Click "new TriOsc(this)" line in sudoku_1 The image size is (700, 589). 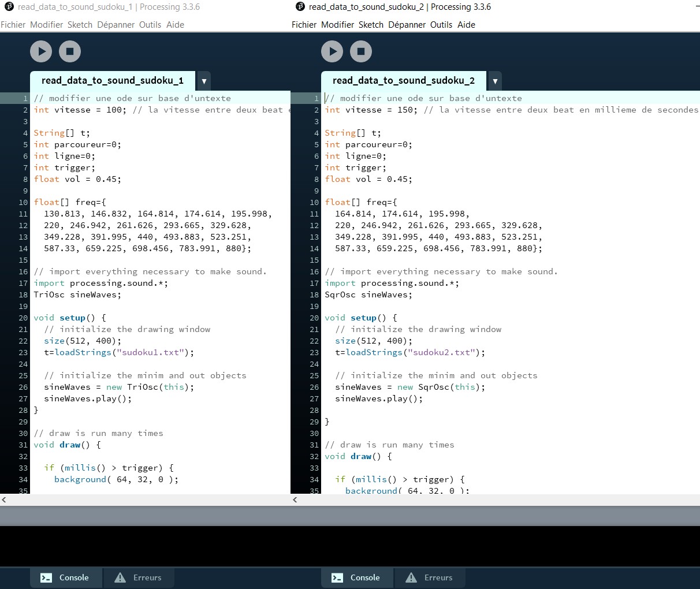coord(119,387)
